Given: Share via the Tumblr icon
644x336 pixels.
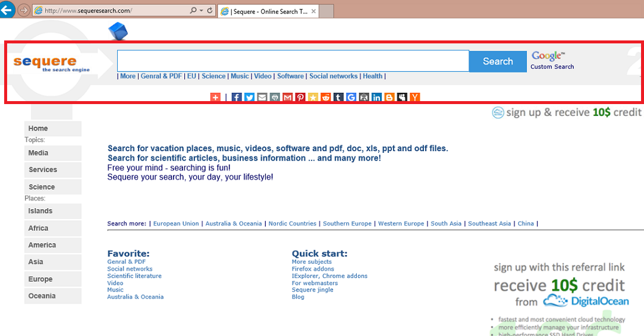Looking at the screenshot, I should click(338, 98).
